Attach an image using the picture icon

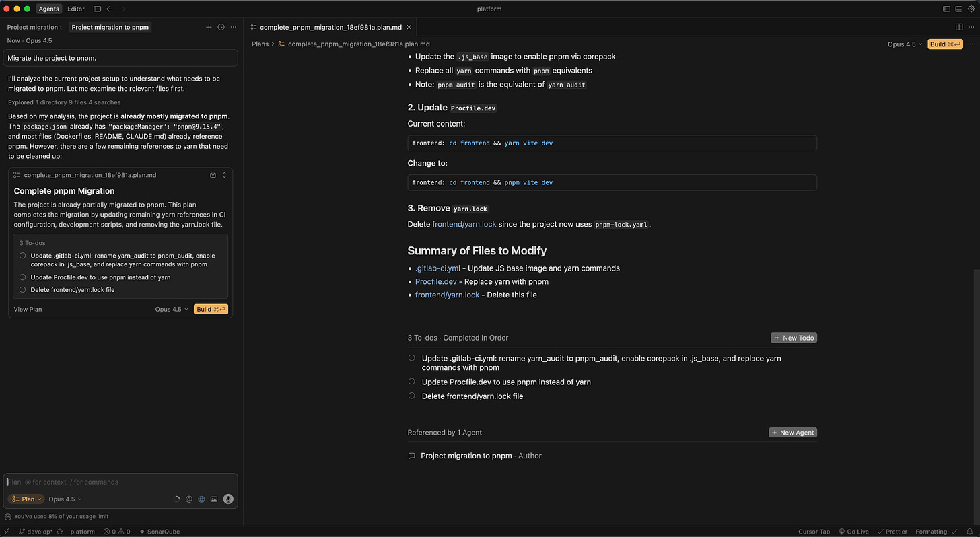pos(214,499)
